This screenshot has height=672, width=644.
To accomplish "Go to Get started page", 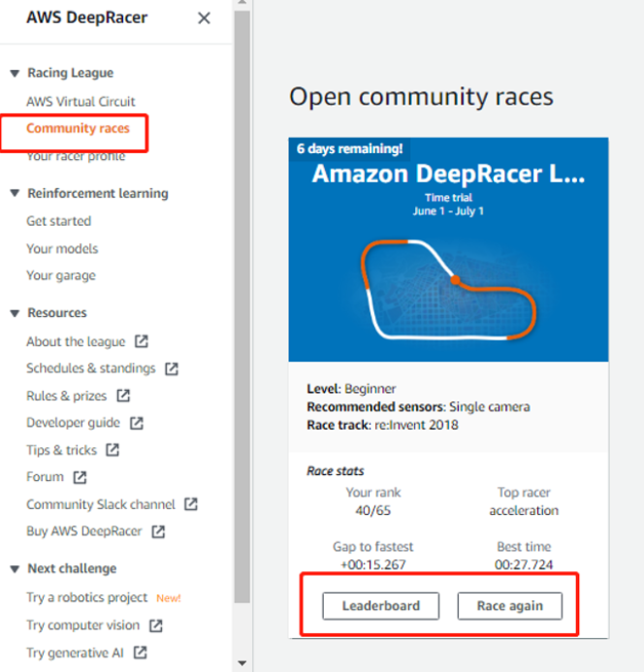I will click(59, 221).
